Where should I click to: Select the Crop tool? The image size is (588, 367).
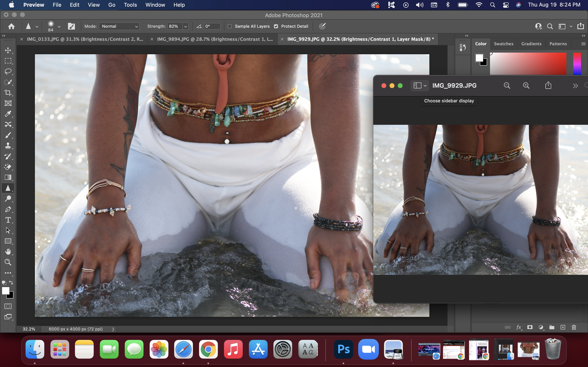8,93
